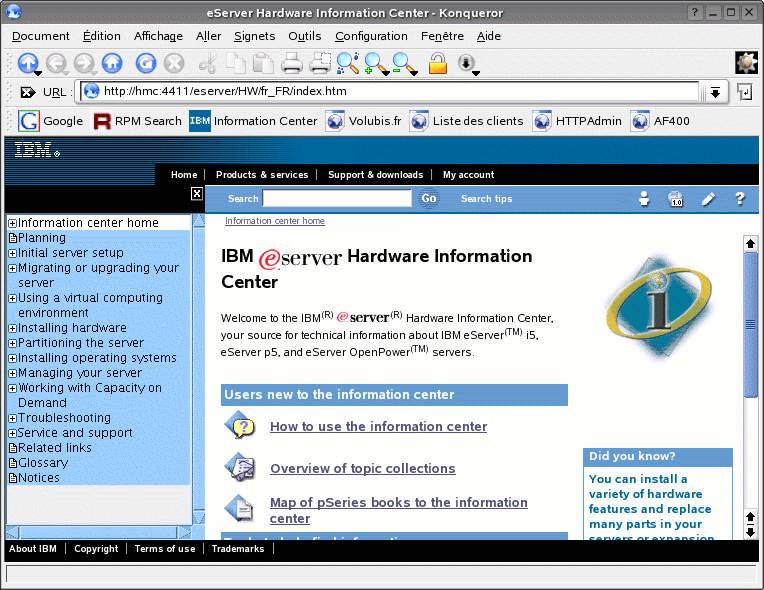764x590 pixels.
Task: Click the Forward arrow toolbar button
Action: (84, 63)
